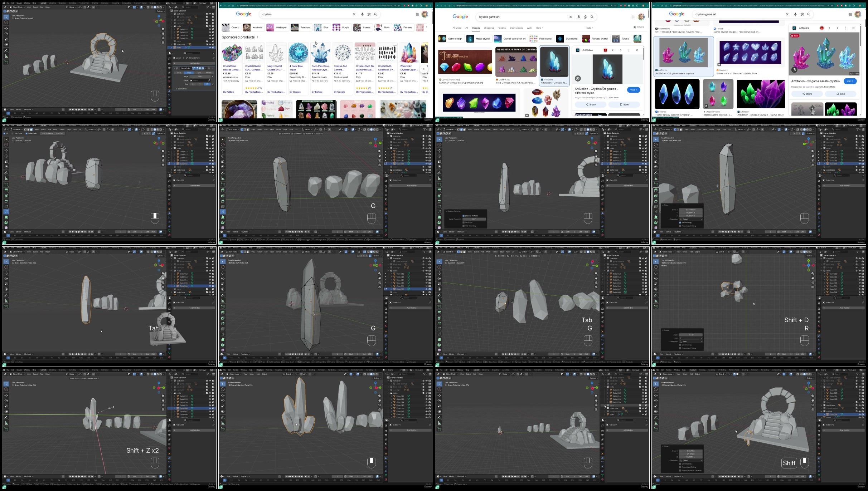868x491 pixels.
Task: Click the Sponsored products more-options dots
Action: pyautogui.click(x=257, y=37)
